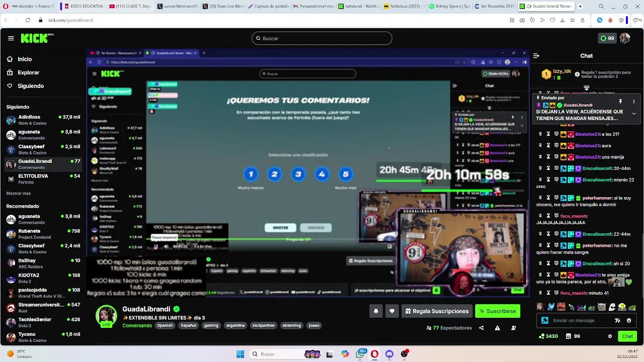Screen dimensions: 644x362
Task: Open moderator hammer tool in chat input
Action: (x=544, y=320)
